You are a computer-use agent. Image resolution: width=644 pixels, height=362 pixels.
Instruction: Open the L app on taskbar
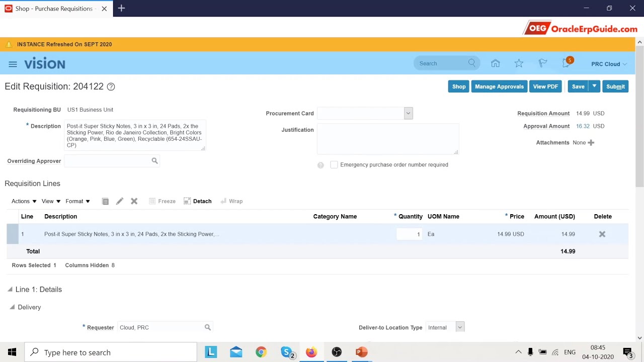tap(211, 352)
